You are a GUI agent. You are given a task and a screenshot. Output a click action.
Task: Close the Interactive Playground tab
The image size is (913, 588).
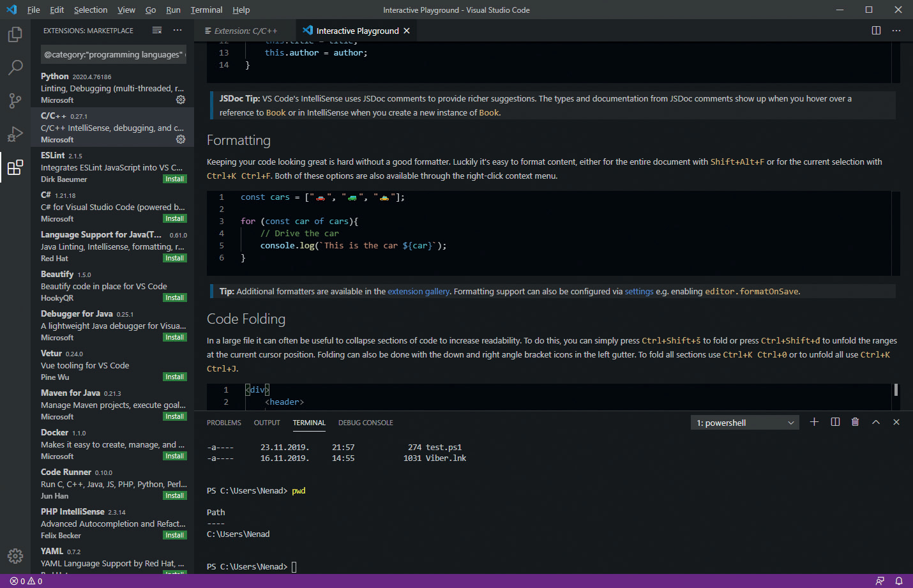tap(407, 31)
